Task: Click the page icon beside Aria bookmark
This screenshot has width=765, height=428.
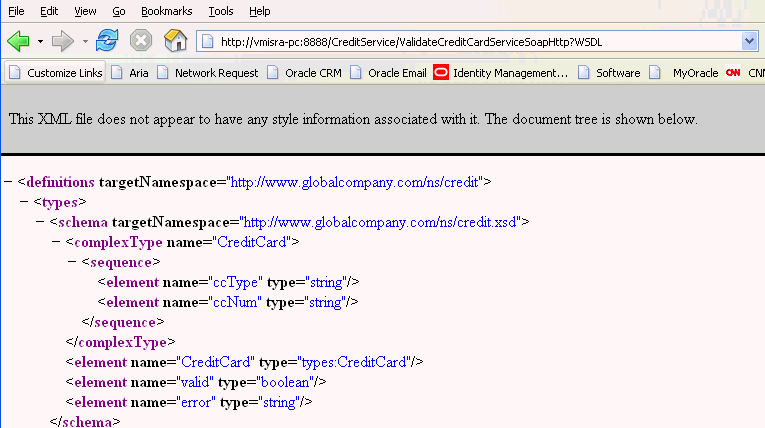Action: click(117, 72)
